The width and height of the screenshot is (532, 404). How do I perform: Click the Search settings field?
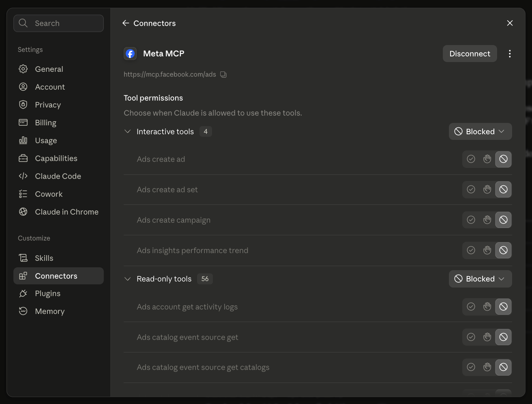[58, 23]
